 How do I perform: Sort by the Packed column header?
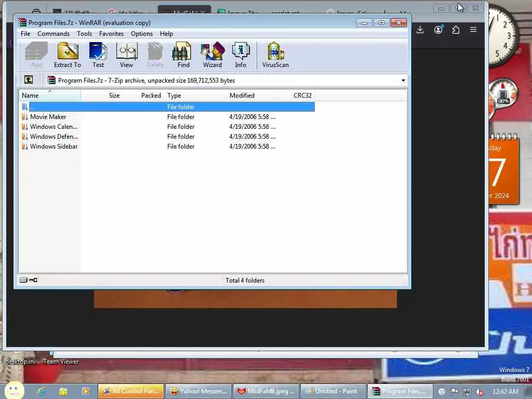tap(143, 96)
